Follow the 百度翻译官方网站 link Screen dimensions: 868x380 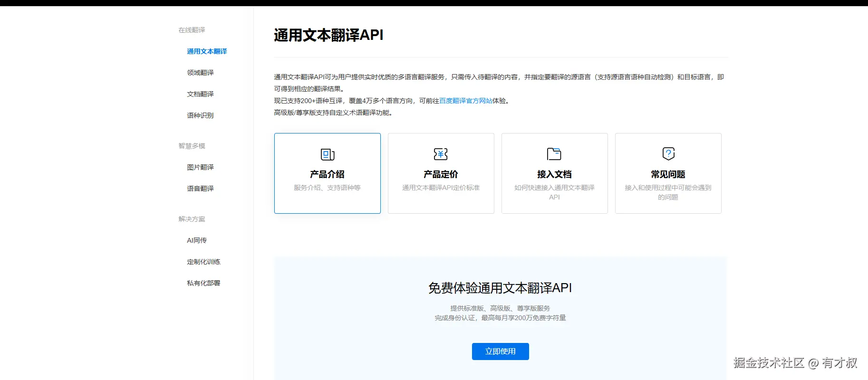point(466,101)
